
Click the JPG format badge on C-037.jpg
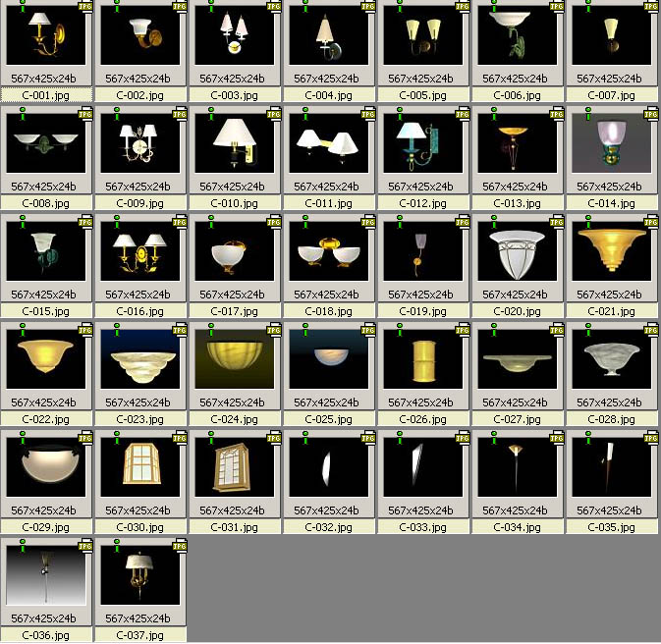pyautogui.click(x=180, y=546)
